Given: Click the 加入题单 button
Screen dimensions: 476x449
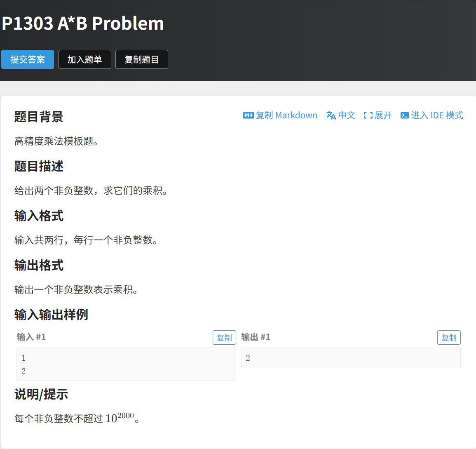Looking at the screenshot, I should click(x=85, y=59).
